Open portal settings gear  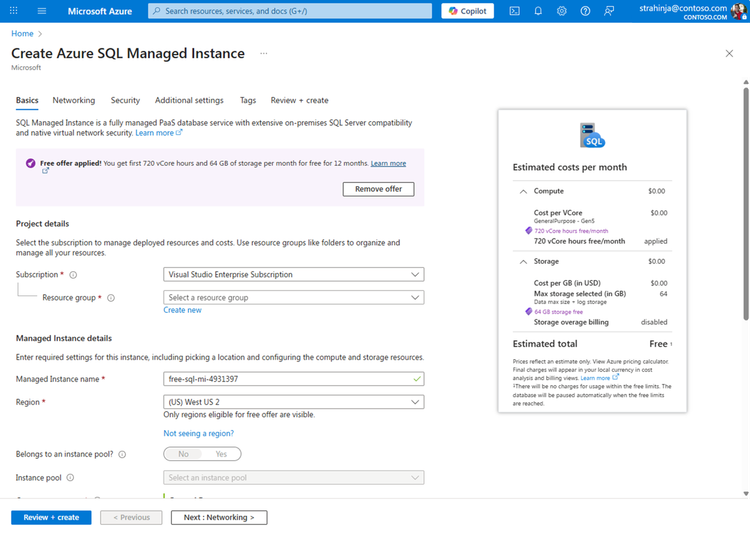562,11
